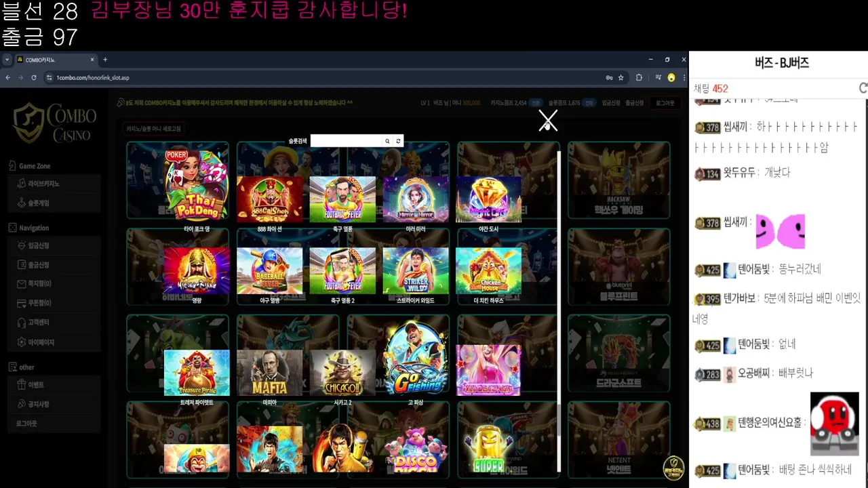The image size is (868, 488).
Task: Click 입금신청 in the top bar
Action: tap(611, 103)
